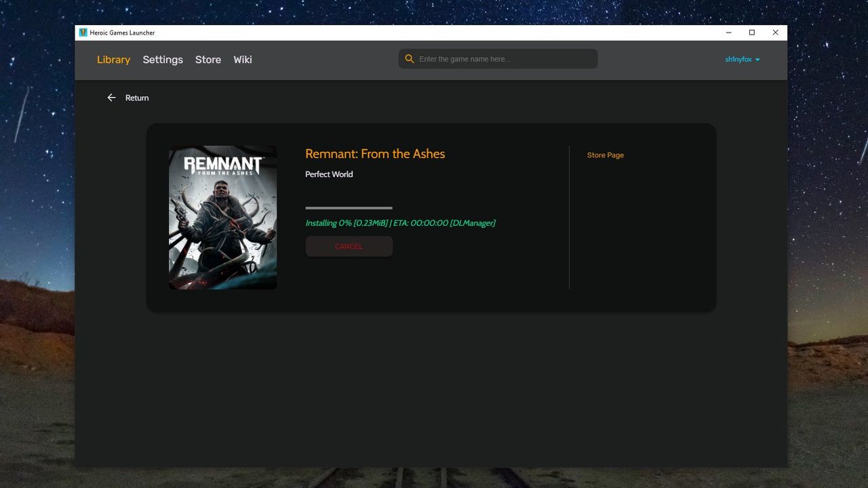Click the Perfect World developer text
Viewport: 868px width, 488px height.
point(329,174)
